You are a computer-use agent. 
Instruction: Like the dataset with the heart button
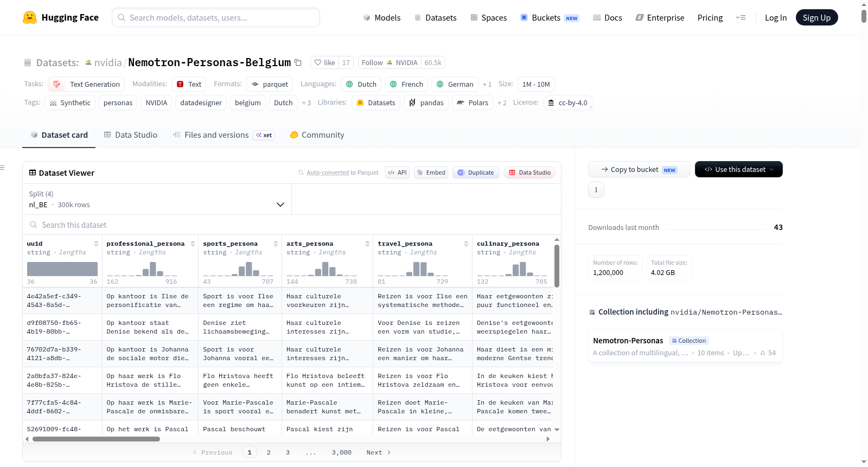(325, 62)
